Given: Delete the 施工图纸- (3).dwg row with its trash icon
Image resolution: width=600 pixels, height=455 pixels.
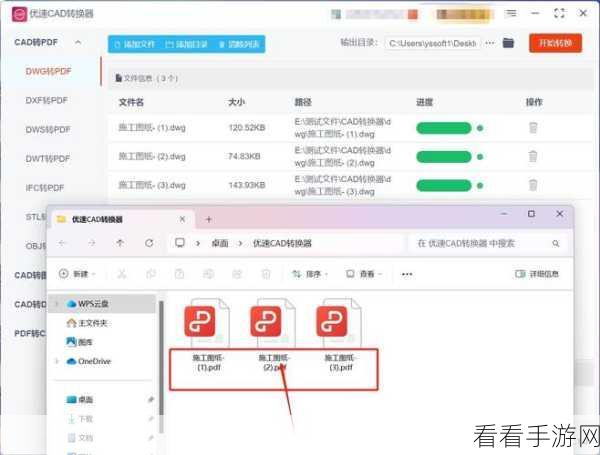Looking at the screenshot, I should click(x=533, y=185).
